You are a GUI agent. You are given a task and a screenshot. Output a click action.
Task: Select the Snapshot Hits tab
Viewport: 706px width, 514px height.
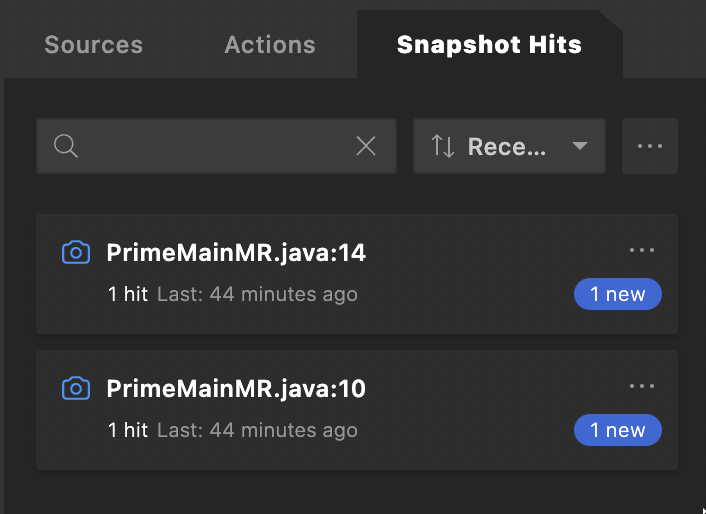(x=489, y=45)
